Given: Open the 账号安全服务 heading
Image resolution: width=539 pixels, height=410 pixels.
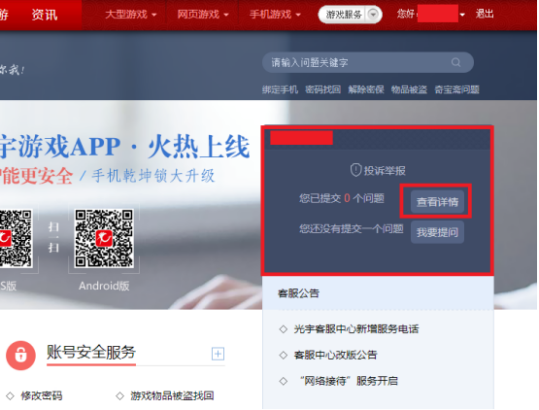Looking at the screenshot, I should tap(91, 352).
